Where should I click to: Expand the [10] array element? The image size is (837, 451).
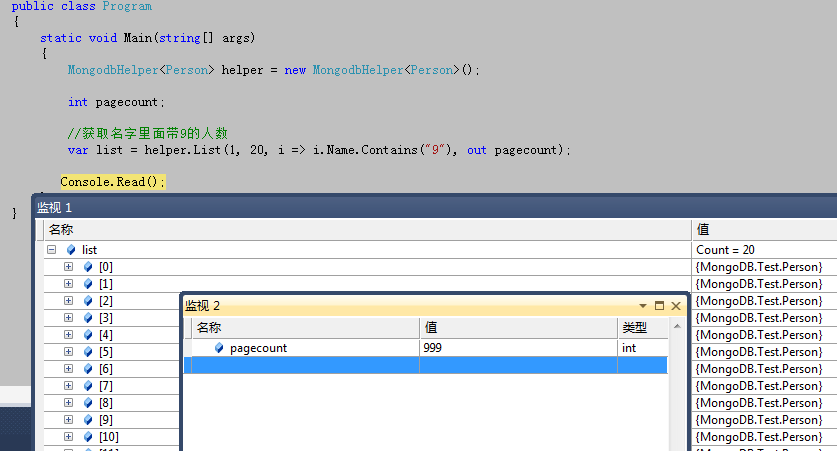68,437
